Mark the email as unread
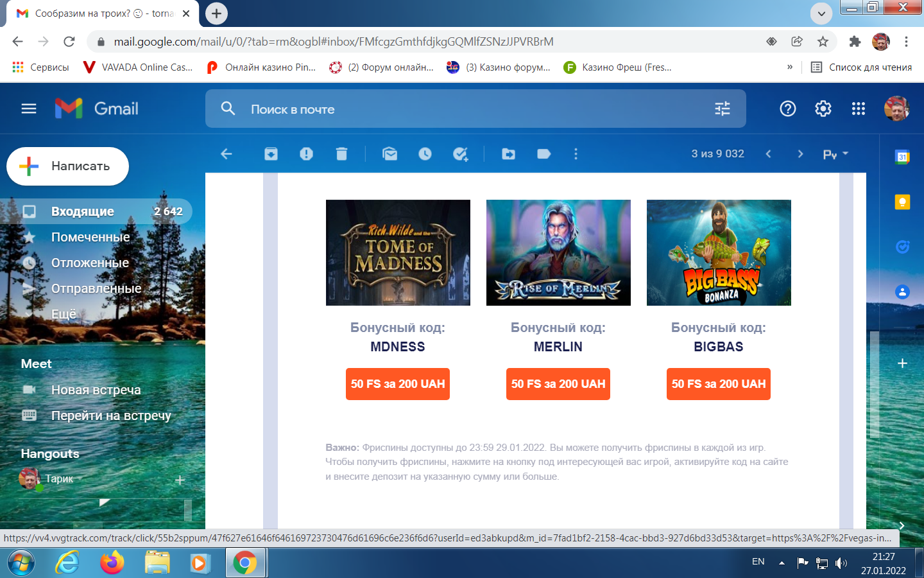 click(389, 153)
